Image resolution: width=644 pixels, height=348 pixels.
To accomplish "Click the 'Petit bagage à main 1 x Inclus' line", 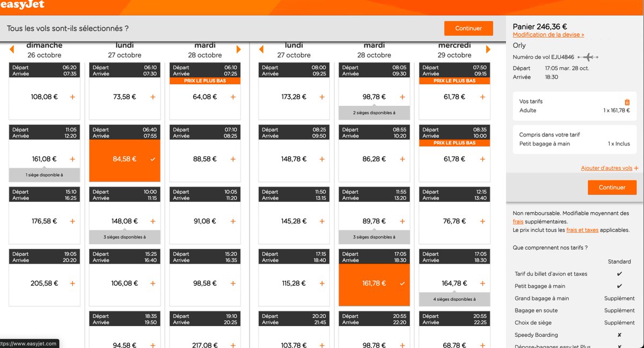I will point(575,144).
